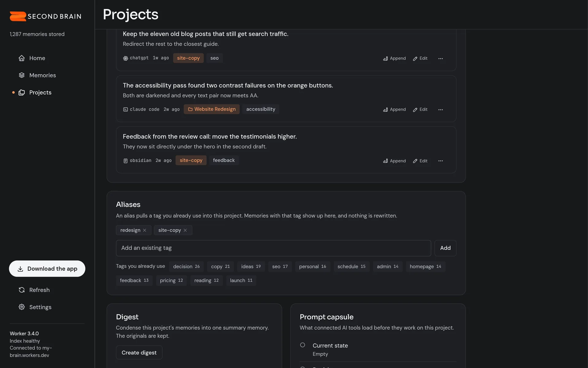Pick the homepage 14 tag suggestion
This screenshot has width=588, height=368.
click(x=425, y=266)
